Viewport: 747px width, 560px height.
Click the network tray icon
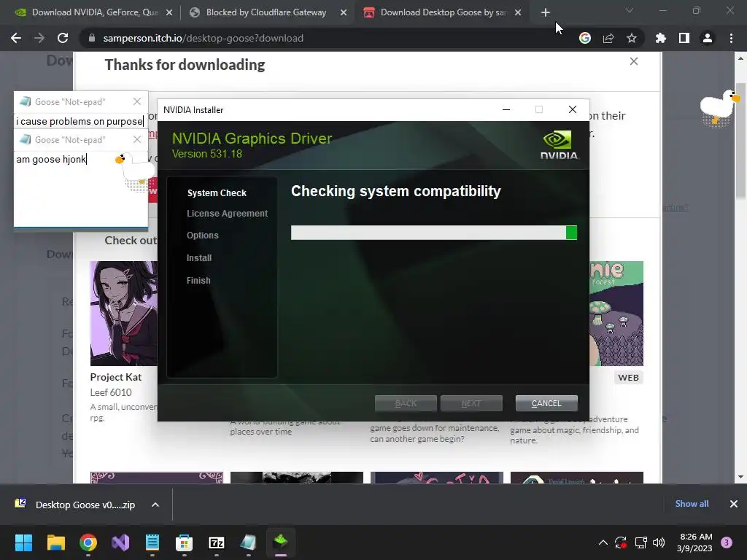click(640, 542)
